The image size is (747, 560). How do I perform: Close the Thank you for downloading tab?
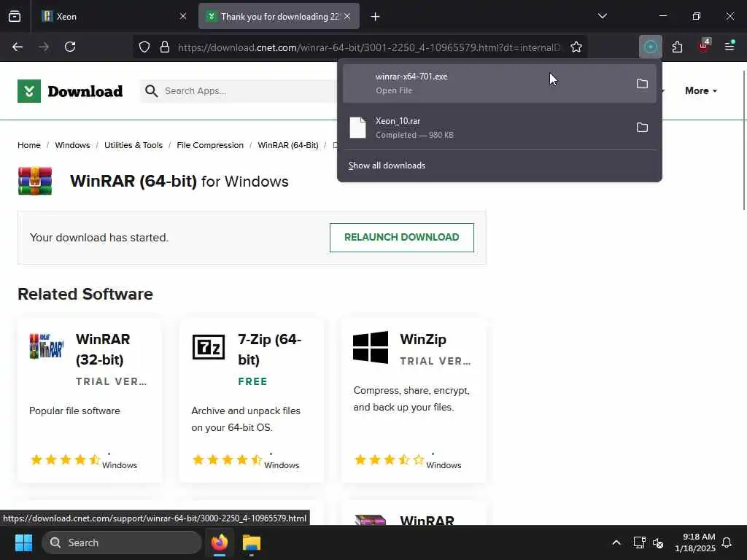347,17
